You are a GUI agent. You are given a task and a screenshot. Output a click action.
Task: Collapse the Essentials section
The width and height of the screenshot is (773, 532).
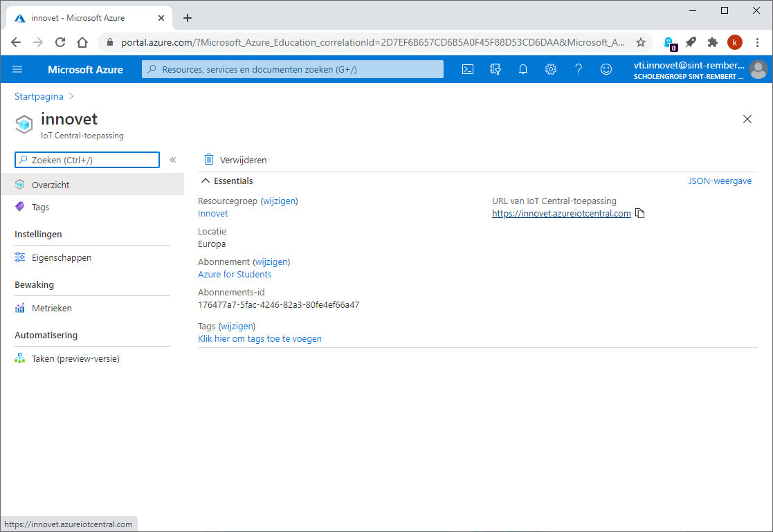(206, 181)
